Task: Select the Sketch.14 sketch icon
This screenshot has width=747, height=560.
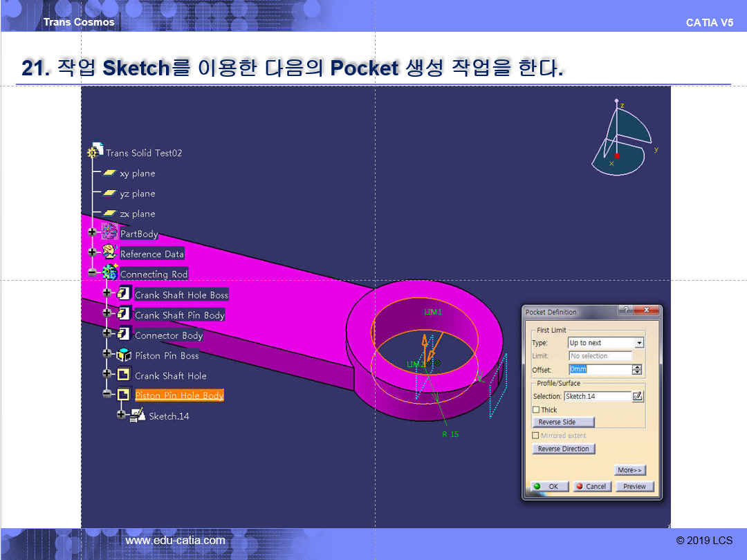Action: [x=138, y=416]
